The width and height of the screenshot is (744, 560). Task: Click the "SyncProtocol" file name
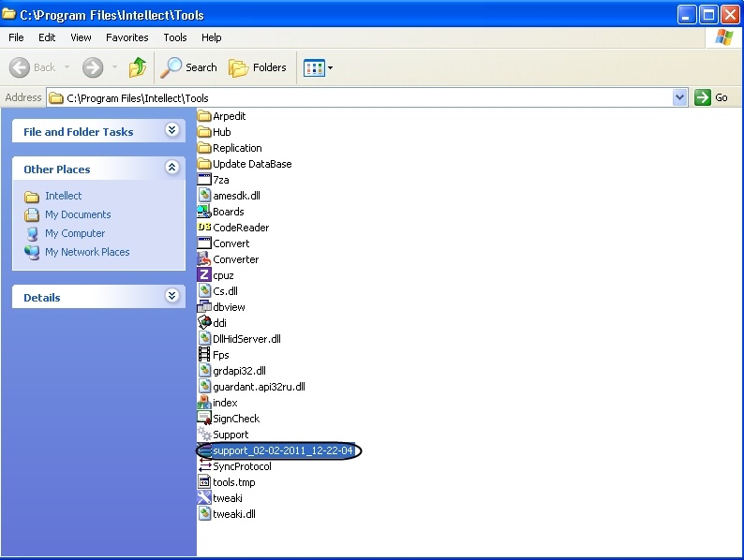coord(242,466)
